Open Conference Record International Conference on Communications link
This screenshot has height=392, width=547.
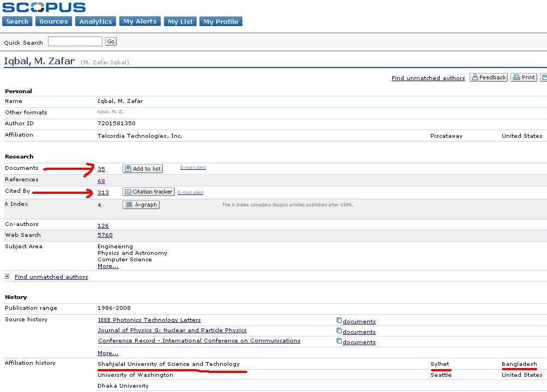tap(199, 341)
